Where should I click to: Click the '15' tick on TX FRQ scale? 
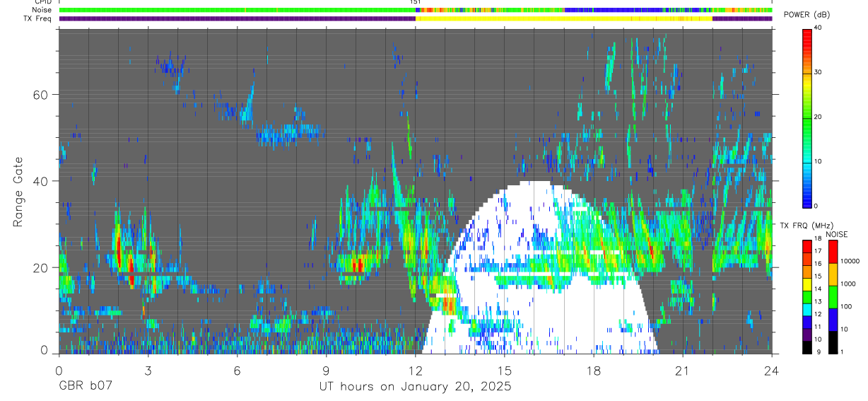(819, 277)
